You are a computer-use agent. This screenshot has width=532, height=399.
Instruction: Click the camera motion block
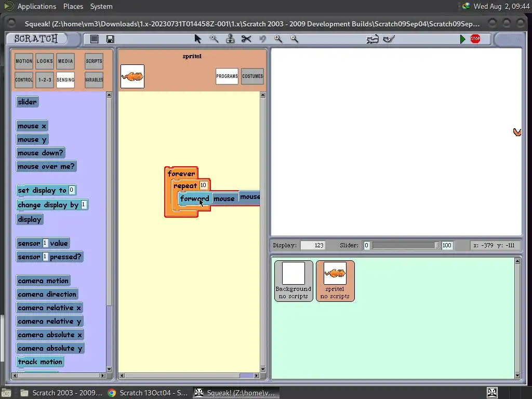[43, 281]
